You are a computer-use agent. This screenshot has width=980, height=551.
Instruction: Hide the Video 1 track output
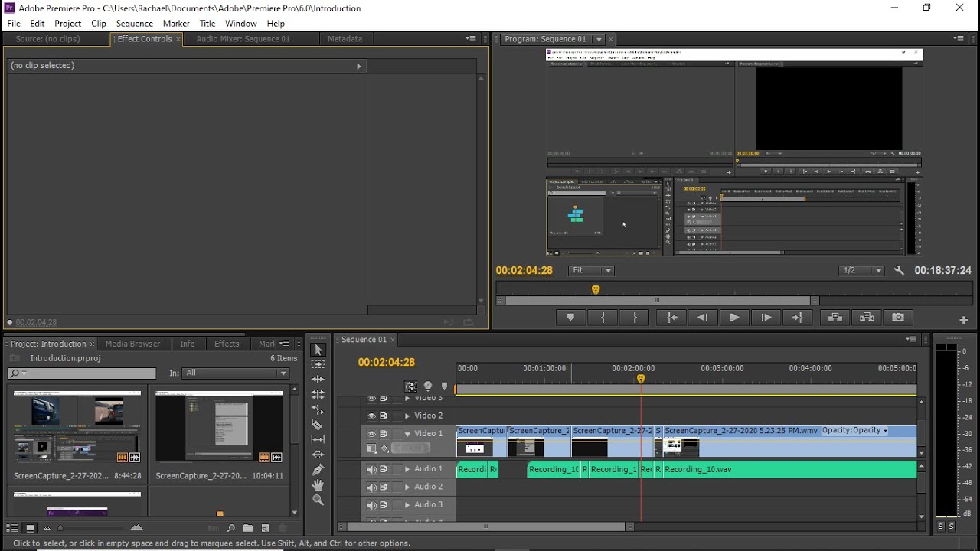372,433
